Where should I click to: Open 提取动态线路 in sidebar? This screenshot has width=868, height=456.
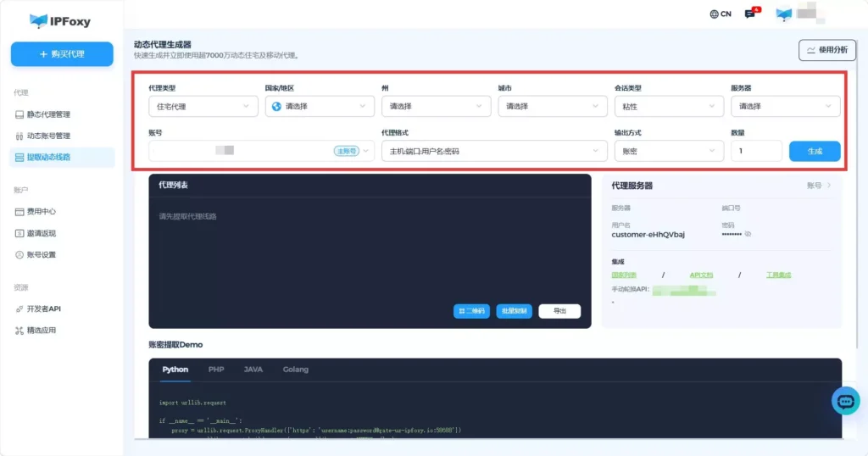click(x=62, y=157)
